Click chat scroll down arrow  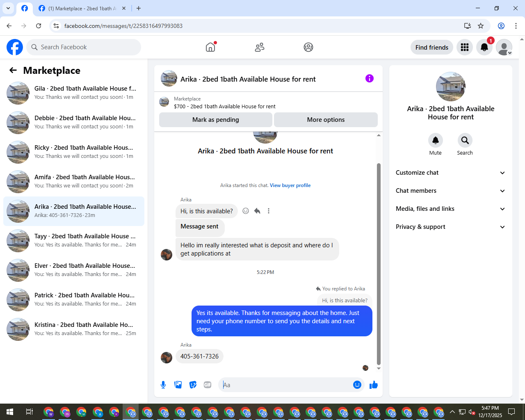[x=379, y=368]
